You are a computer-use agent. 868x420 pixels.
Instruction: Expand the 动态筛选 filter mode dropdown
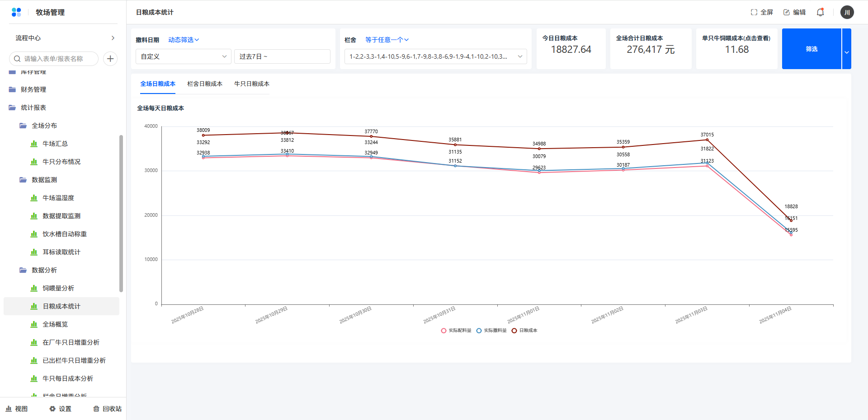coord(184,40)
